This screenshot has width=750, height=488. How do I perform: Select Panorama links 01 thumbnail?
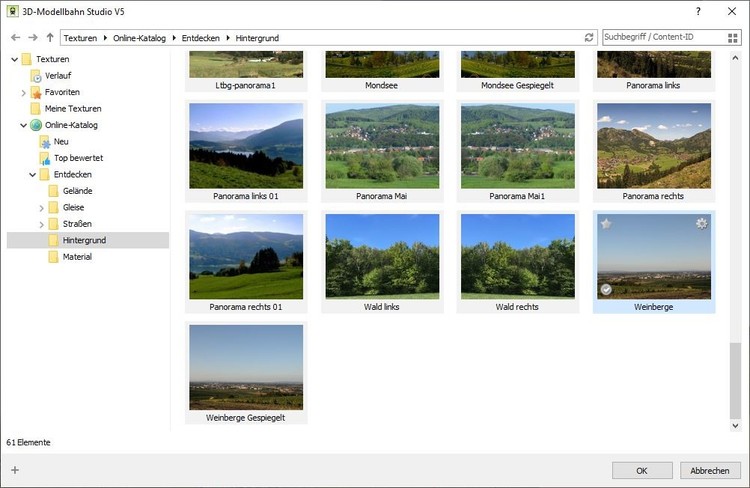[x=246, y=151]
